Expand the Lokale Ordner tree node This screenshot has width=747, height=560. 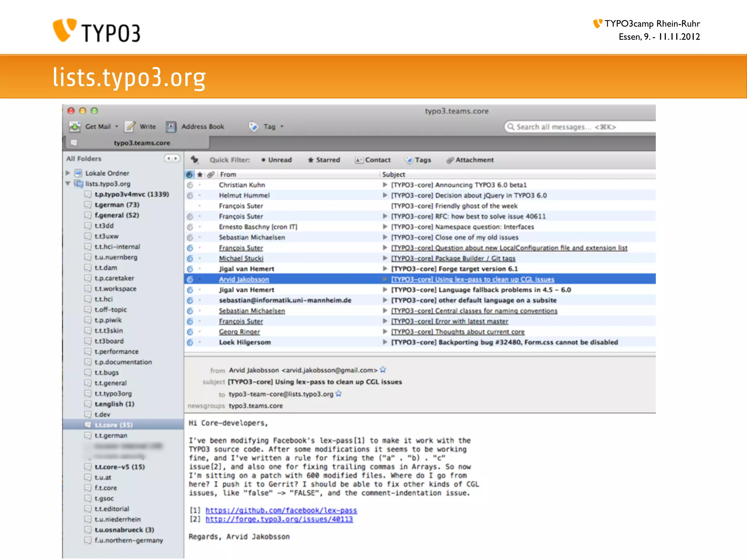68,173
